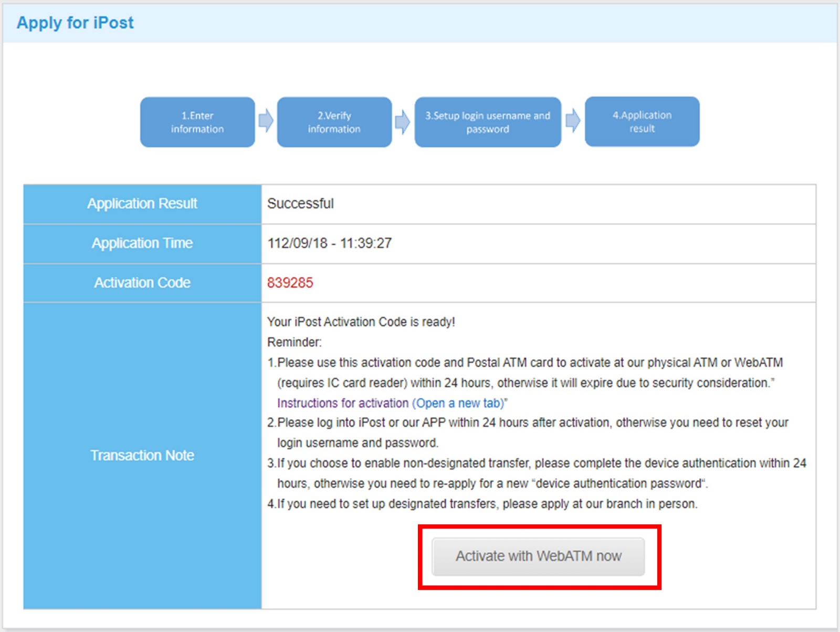Click the Transaction Note label cell
This screenshot has height=632, width=840.
142,455
